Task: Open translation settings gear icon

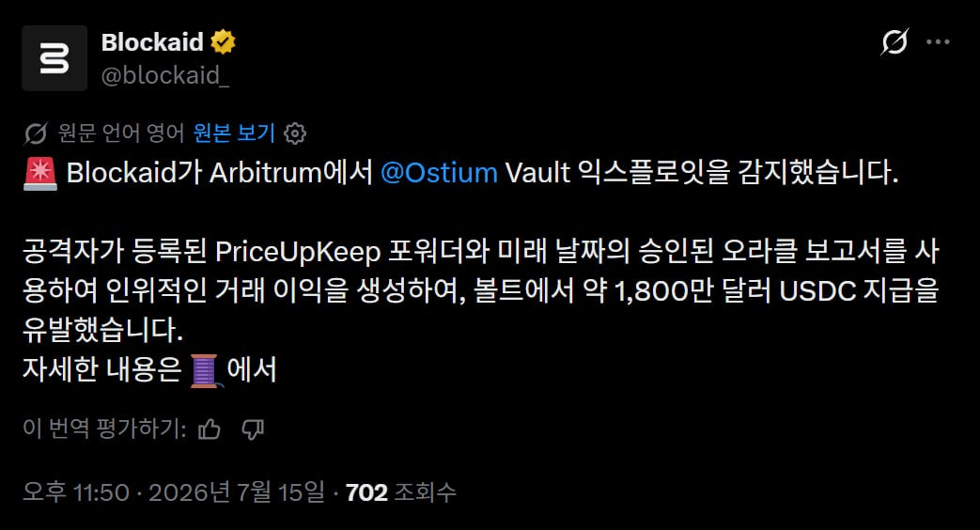Action: pyautogui.click(x=295, y=133)
